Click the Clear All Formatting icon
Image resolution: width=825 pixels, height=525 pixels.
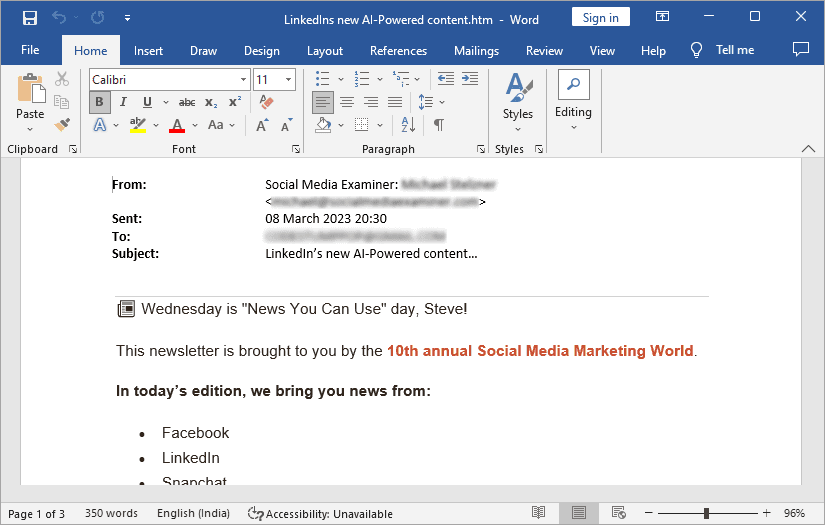pos(266,102)
